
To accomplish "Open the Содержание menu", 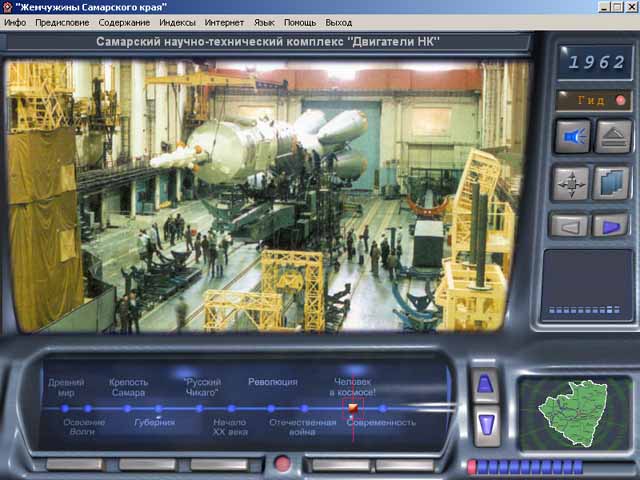I will 125,22.
